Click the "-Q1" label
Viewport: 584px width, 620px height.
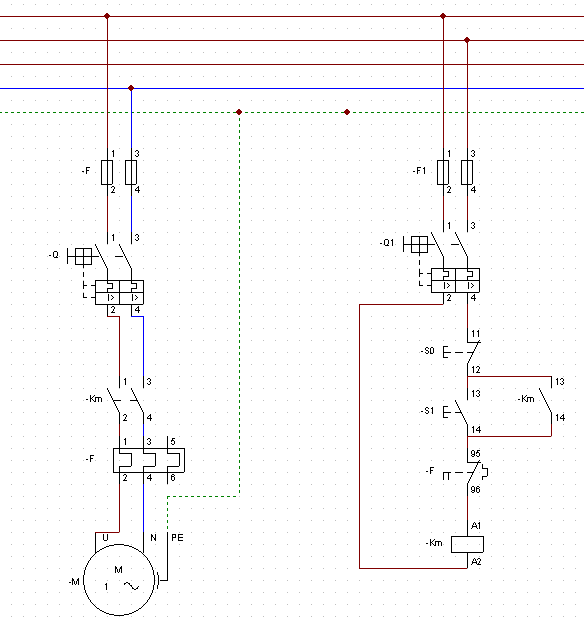[x=387, y=243]
